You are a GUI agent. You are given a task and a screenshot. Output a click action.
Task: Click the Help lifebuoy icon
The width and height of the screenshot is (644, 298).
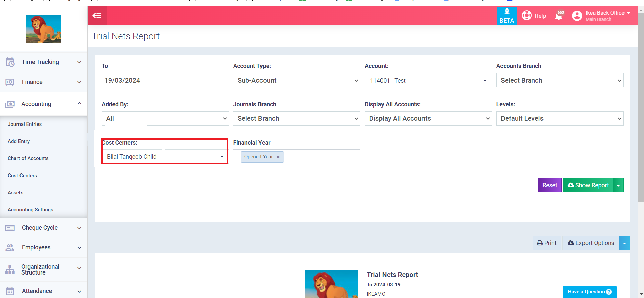pos(526,16)
